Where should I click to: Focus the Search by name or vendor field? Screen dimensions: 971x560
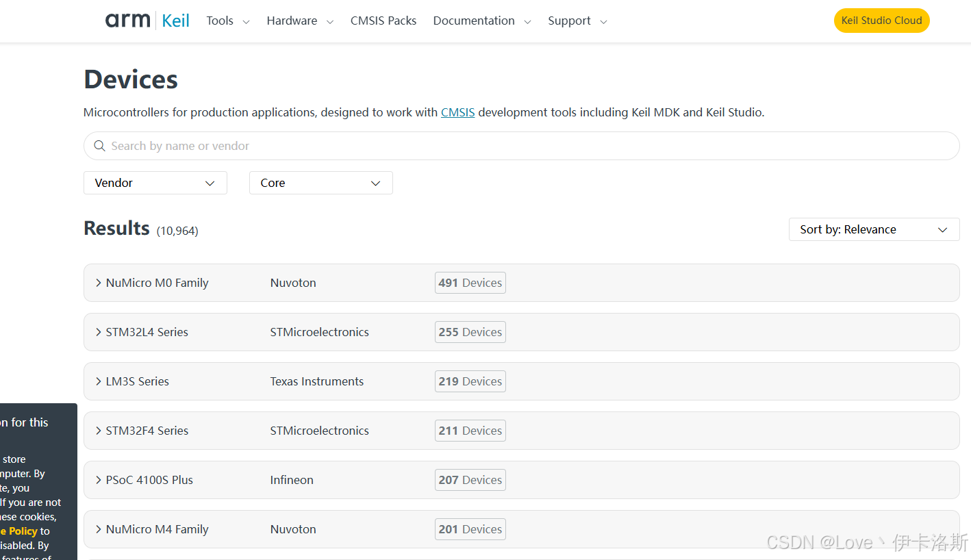point(521,146)
